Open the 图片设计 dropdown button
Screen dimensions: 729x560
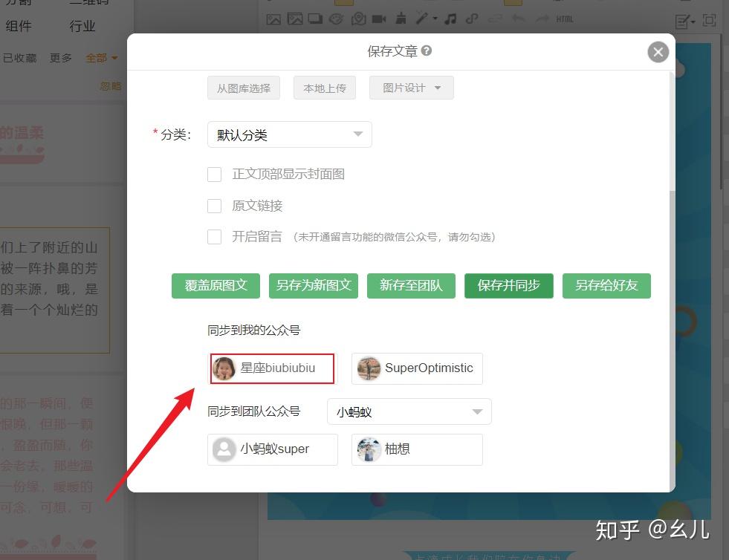412,88
